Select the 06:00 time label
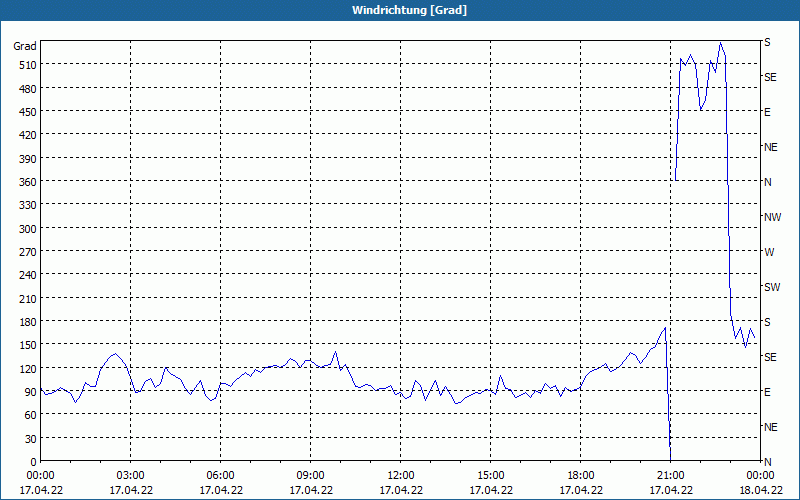This screenshot has width=800, height=500. (220, 476)
